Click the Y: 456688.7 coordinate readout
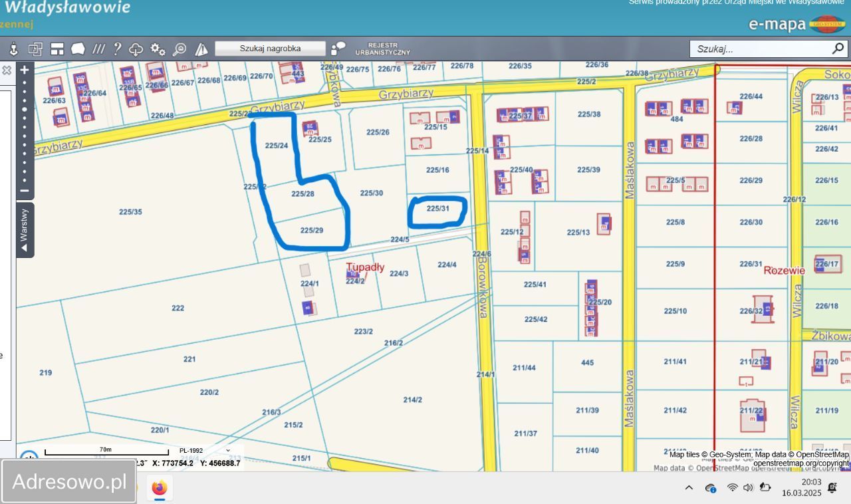Viewport: 851px width, 504px height. 220,463
